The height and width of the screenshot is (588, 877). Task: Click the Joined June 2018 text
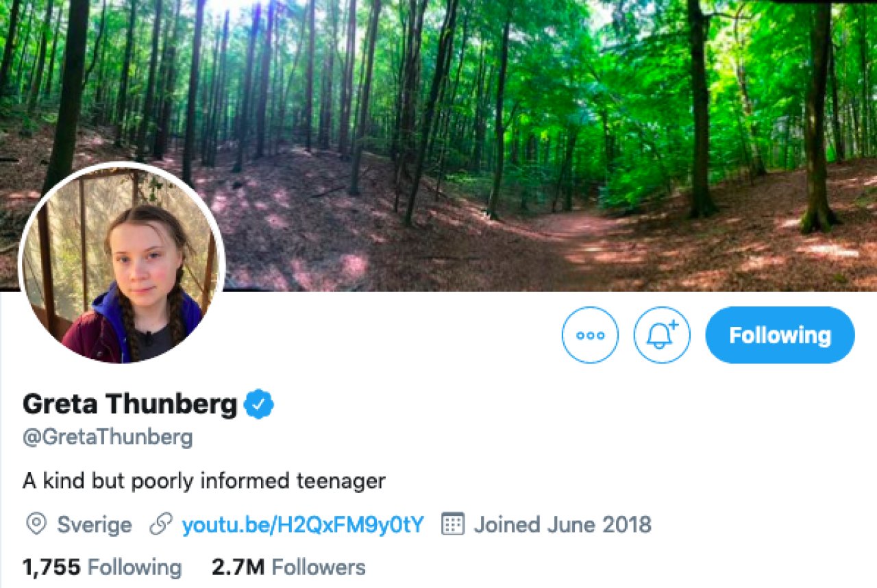coord(563,525)
